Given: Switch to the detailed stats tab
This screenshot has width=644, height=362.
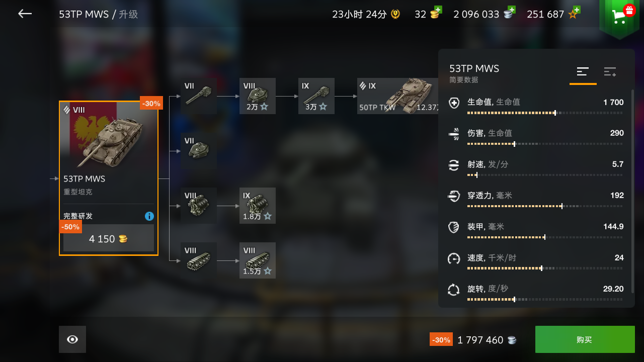Looking at the screenshot, I should click(610, 72).
